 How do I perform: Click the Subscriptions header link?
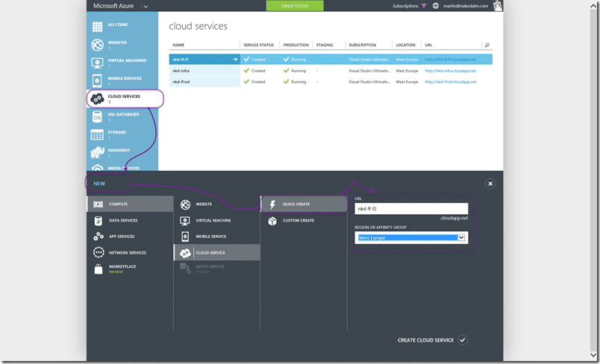click(x=404, y=6)
